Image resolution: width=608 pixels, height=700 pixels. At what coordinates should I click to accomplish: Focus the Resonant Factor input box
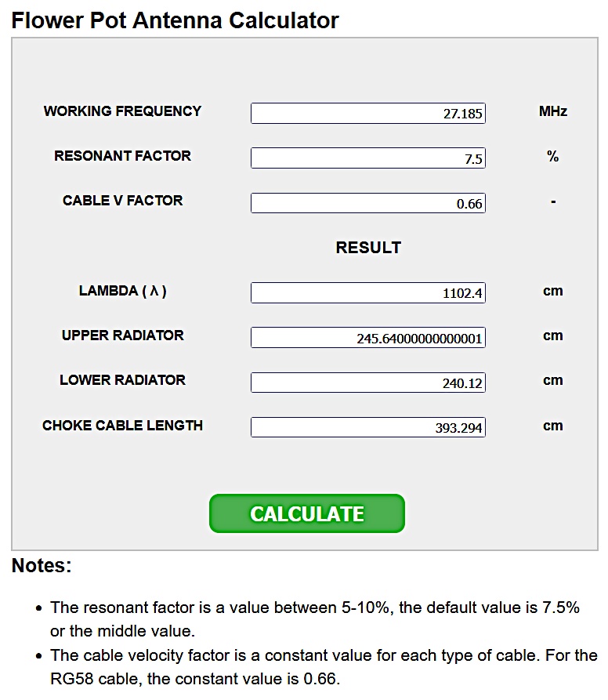tap(367, 158)
